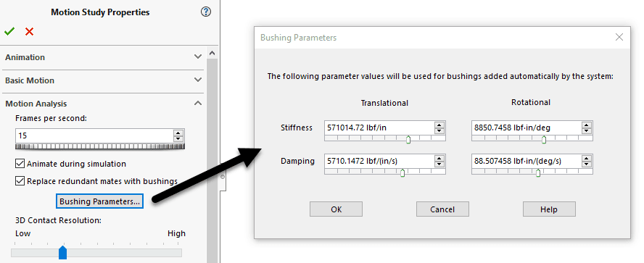Decrease frames per second with down arrow
644x263 pixels.
click(x=178, y=138)
